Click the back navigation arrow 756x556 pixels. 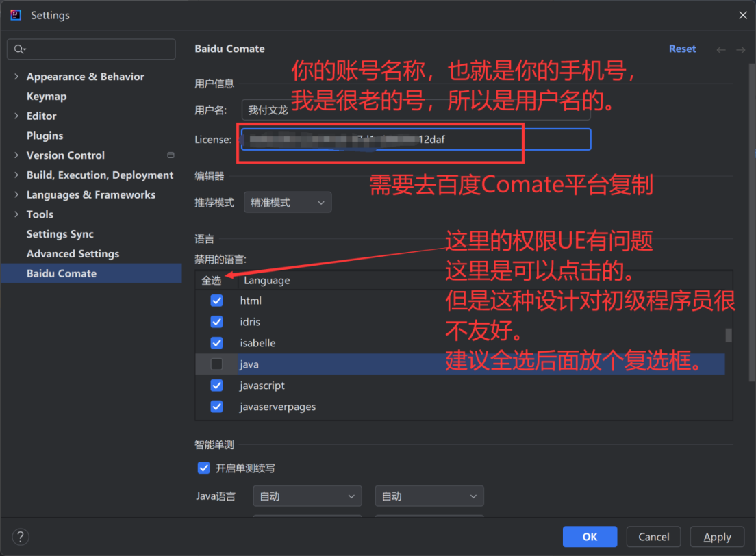721,50
